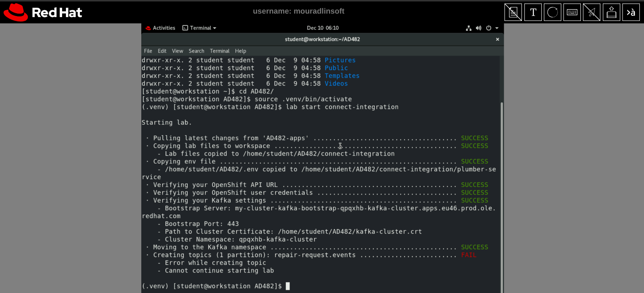Click the network status icon in top bar
This screenshot has width=644, height=293.
point(469,28)
